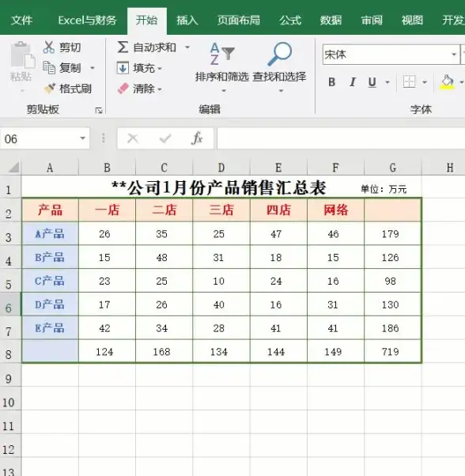Open the font name dropdown arrow
Screen dimensions: 465x476
coord(454,55)
